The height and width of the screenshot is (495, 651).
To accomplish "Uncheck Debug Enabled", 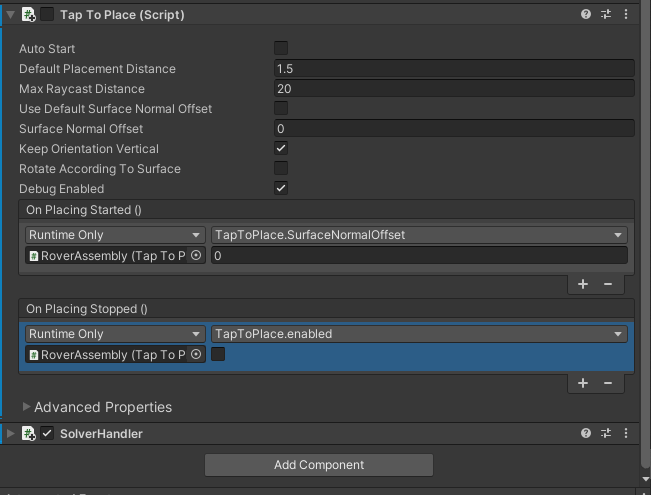I will 281,188.
